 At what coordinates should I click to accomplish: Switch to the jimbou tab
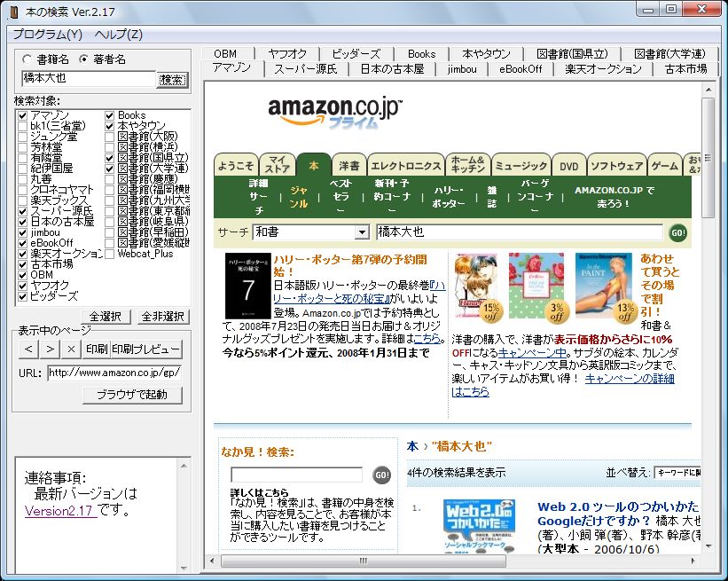462,69
